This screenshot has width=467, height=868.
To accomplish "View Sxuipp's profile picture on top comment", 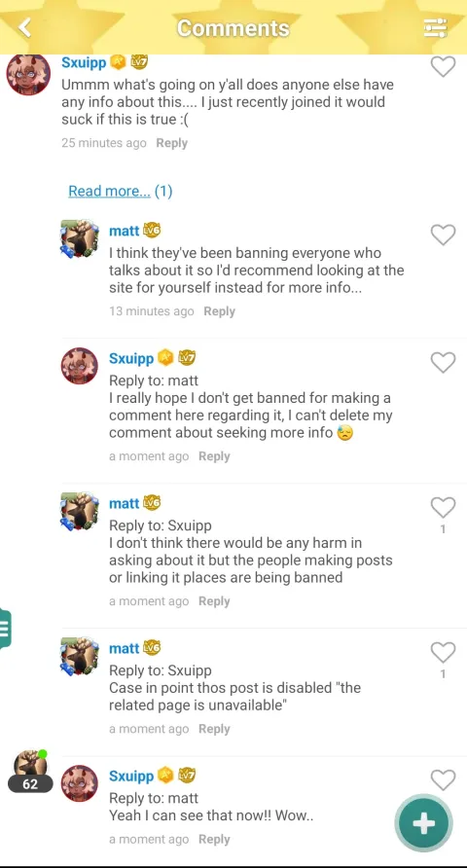I will click(x=28, y=74).
